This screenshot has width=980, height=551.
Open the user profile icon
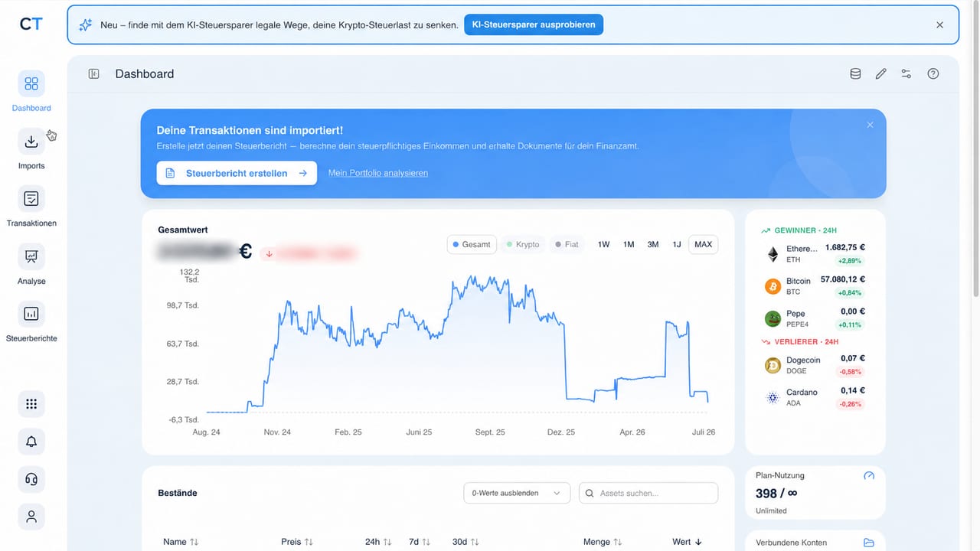coord(31,517)
